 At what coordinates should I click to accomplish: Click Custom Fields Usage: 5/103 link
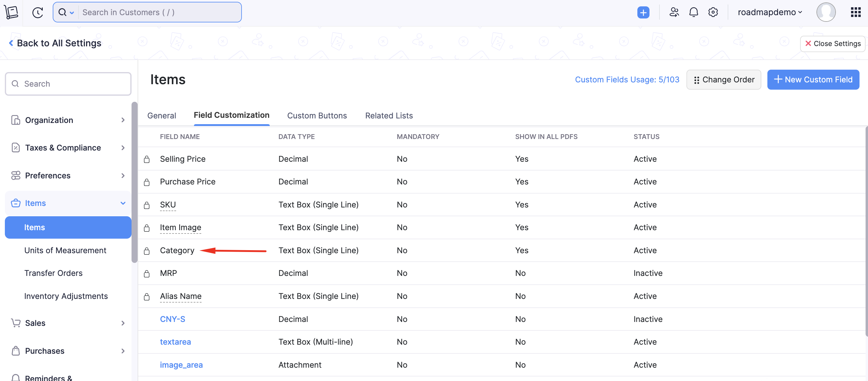[x=627, y=80]
